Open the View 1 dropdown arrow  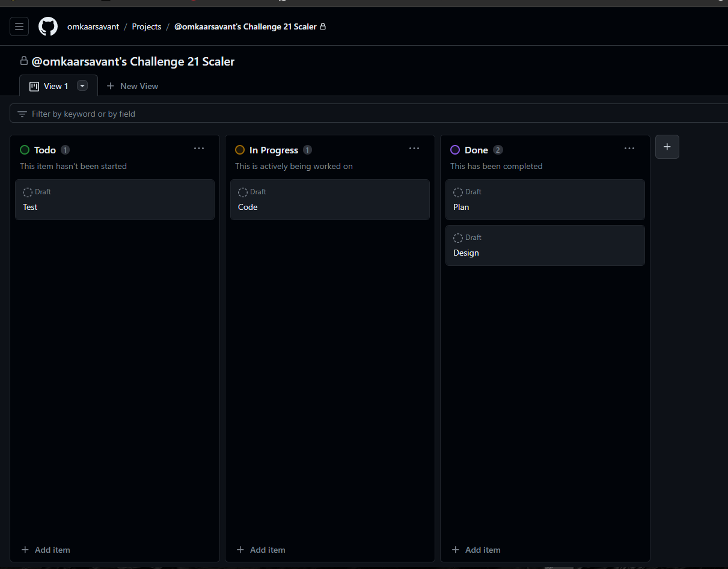pos(82,85)
